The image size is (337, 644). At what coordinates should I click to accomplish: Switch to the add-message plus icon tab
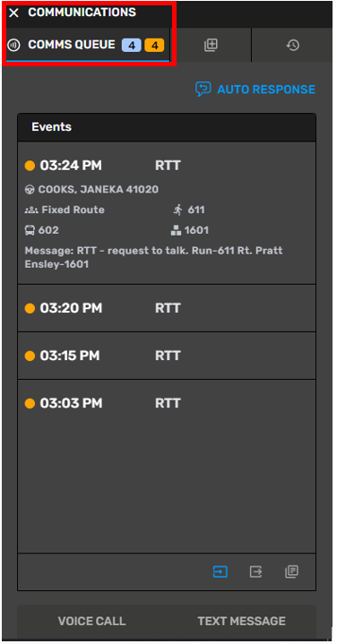pyautogui.click(x=211, y=45)
